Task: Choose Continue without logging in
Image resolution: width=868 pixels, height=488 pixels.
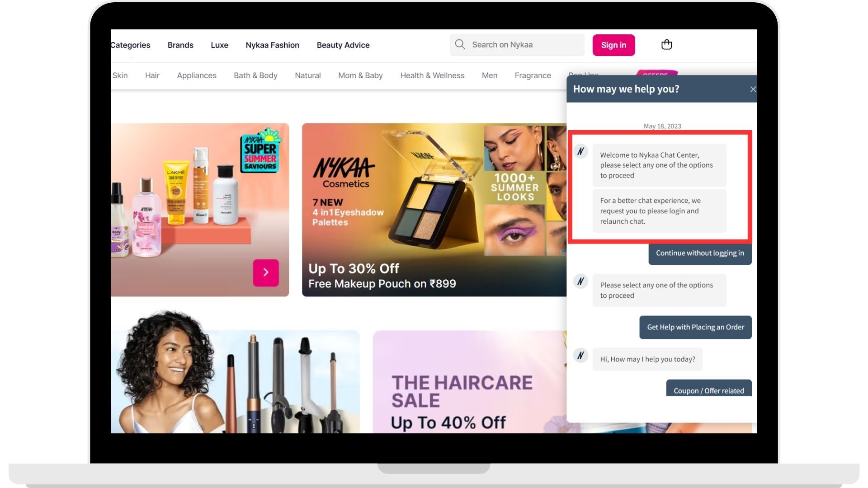Action: click(x=699, y=253)
